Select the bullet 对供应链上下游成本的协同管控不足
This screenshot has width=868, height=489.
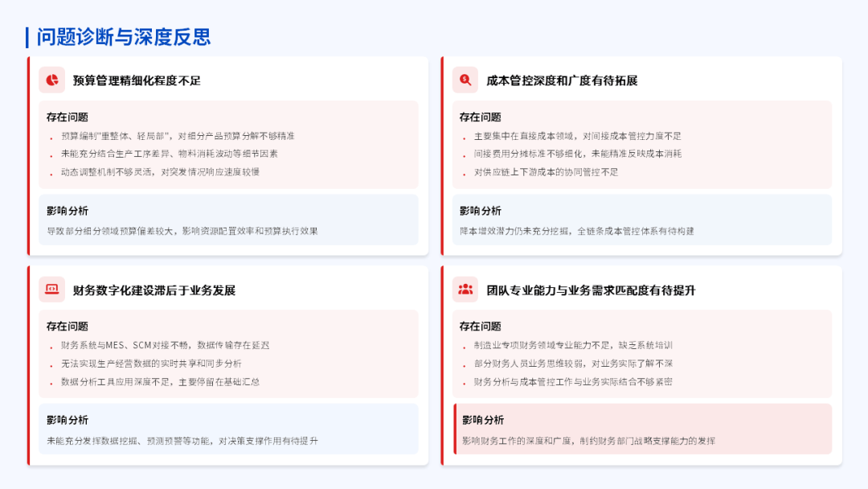(x=546, y=171)
